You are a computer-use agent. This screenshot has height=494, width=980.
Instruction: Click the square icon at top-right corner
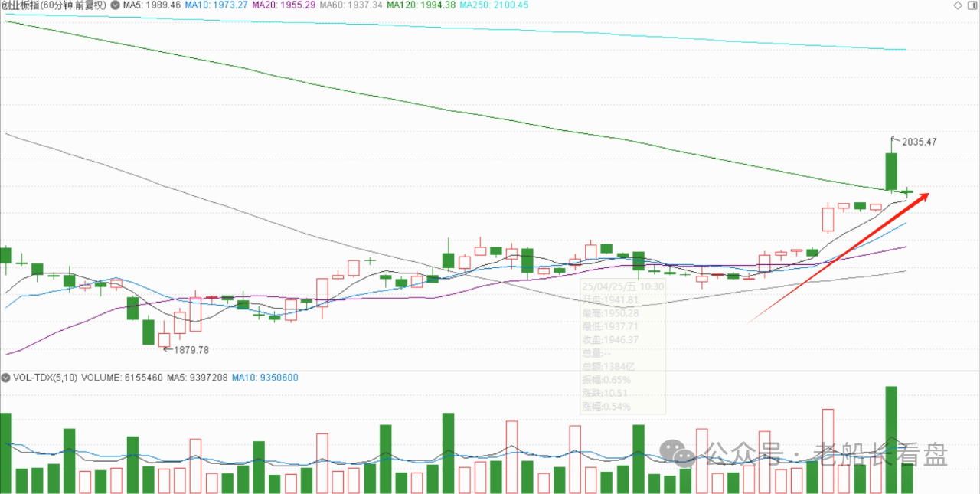[972, 5]
